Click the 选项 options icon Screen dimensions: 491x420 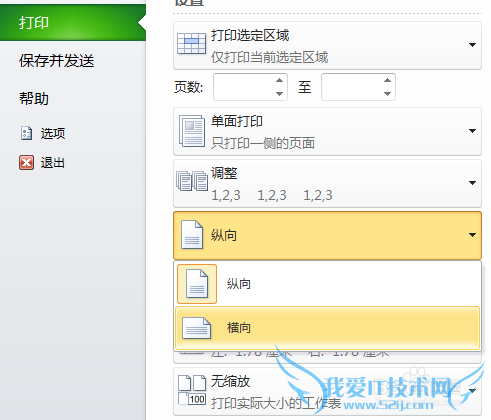point(26,133)
